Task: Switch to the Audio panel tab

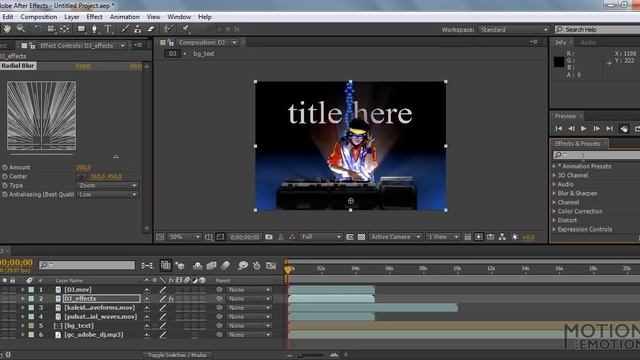Action: point(588,42)
